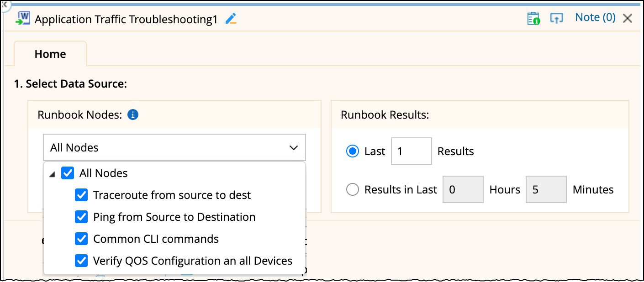This screenshot has width=644, height=282.
Task: Open the Note (0) link
Action: (595, 17)
